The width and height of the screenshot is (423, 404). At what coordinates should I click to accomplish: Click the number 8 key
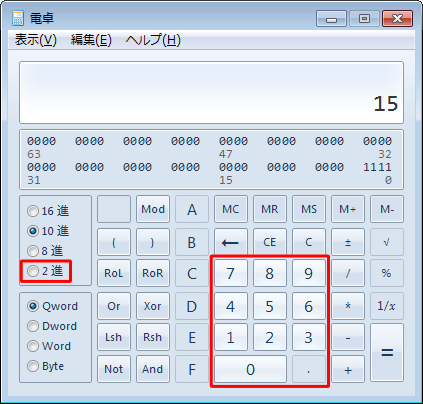270,273
